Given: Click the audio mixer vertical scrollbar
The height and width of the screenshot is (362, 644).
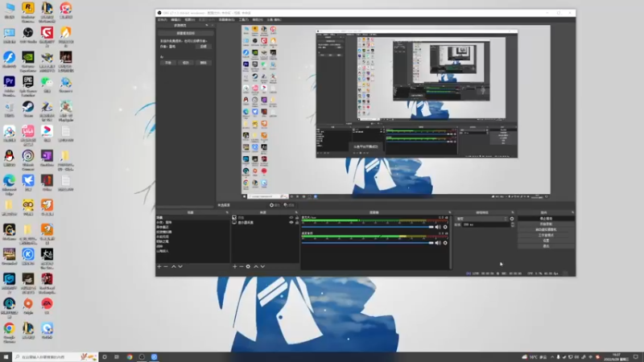Looking at the screenshot, I should 451,242.
